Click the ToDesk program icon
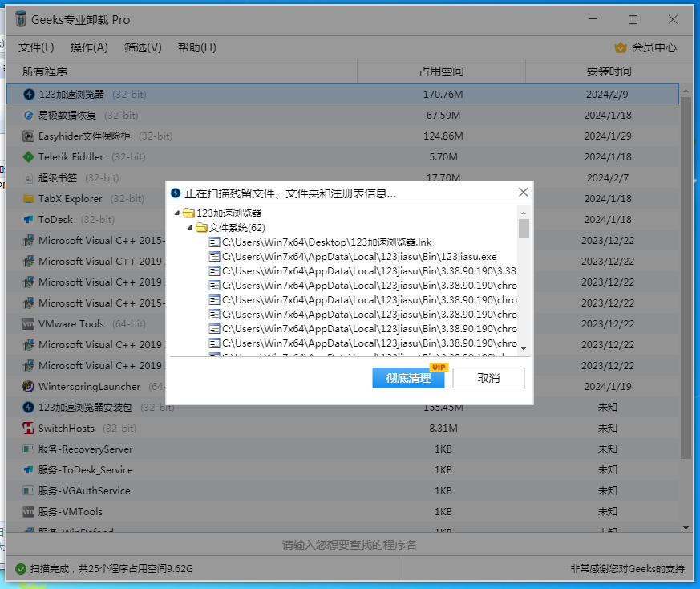The image size is (700, 589). click(x=29, y=219)
